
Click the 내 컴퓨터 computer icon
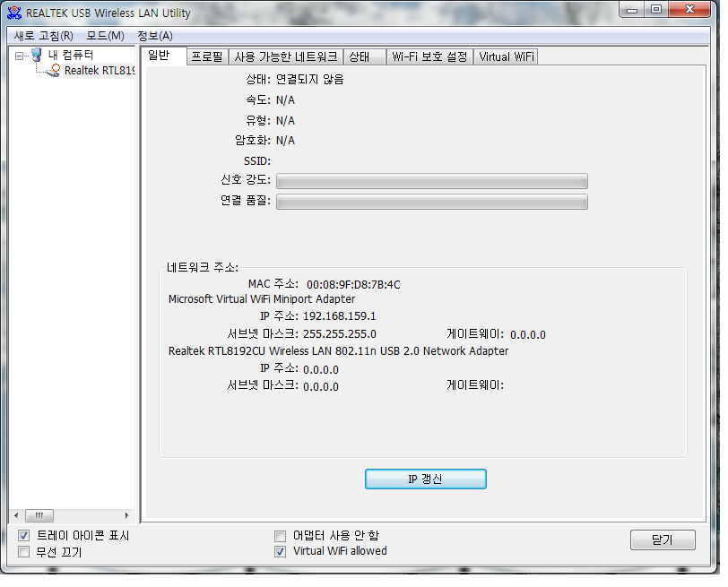click(x=36, y=55)
